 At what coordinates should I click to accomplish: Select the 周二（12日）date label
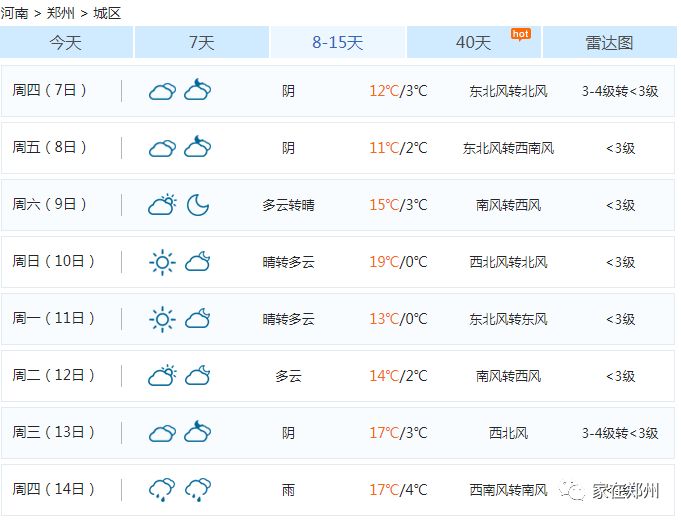[x=53, y=375]
